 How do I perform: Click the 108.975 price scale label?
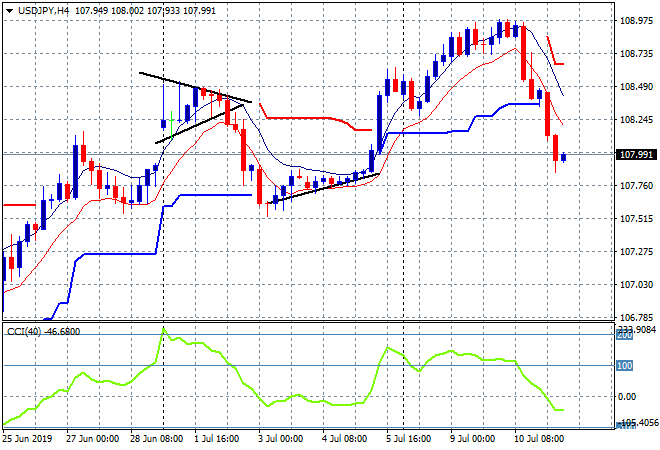(x=636, y=20)
